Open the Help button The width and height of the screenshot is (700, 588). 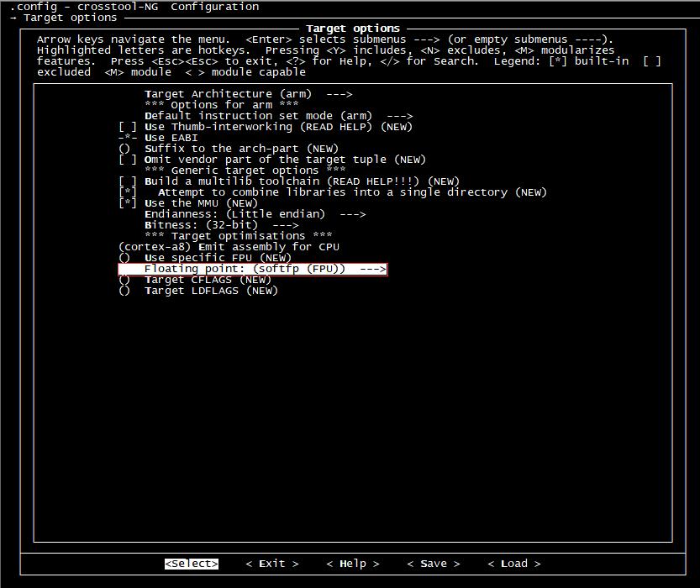(x=353, y=564)
